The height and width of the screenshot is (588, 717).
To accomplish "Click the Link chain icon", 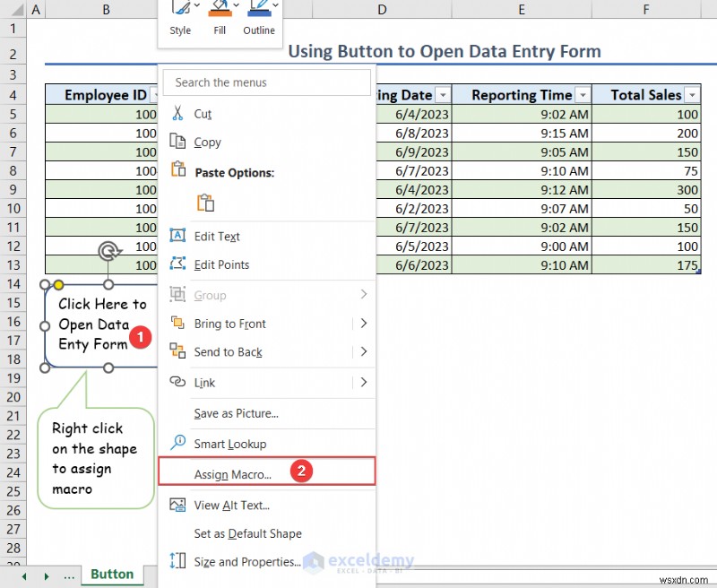I will click(x=177, y=382).
